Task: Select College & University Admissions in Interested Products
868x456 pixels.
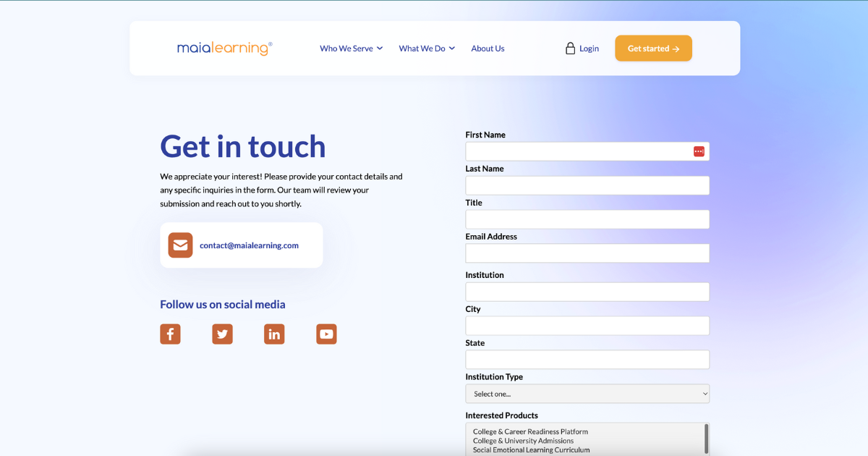Action: tap(523, 440)
